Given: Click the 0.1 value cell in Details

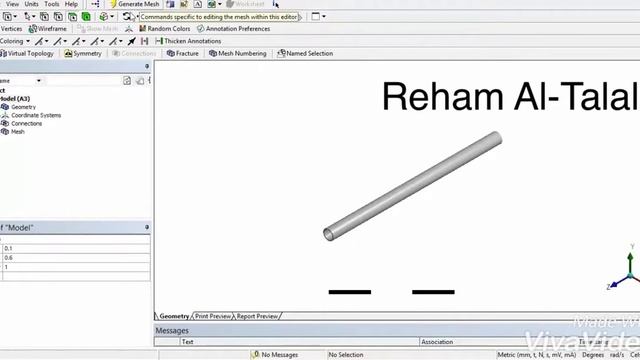Looking at the screenshot, I should [77, 248].
